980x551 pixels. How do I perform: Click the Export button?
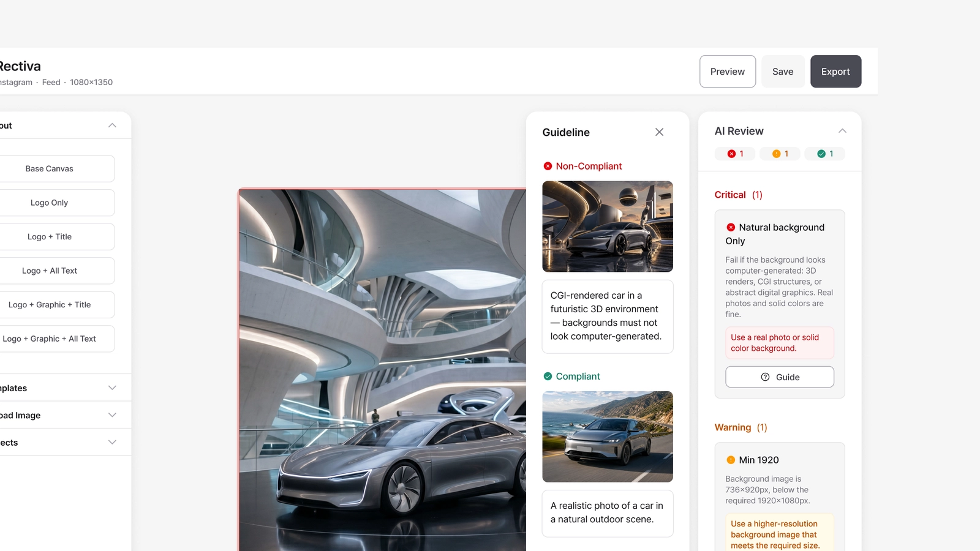[x=835, y=72]
